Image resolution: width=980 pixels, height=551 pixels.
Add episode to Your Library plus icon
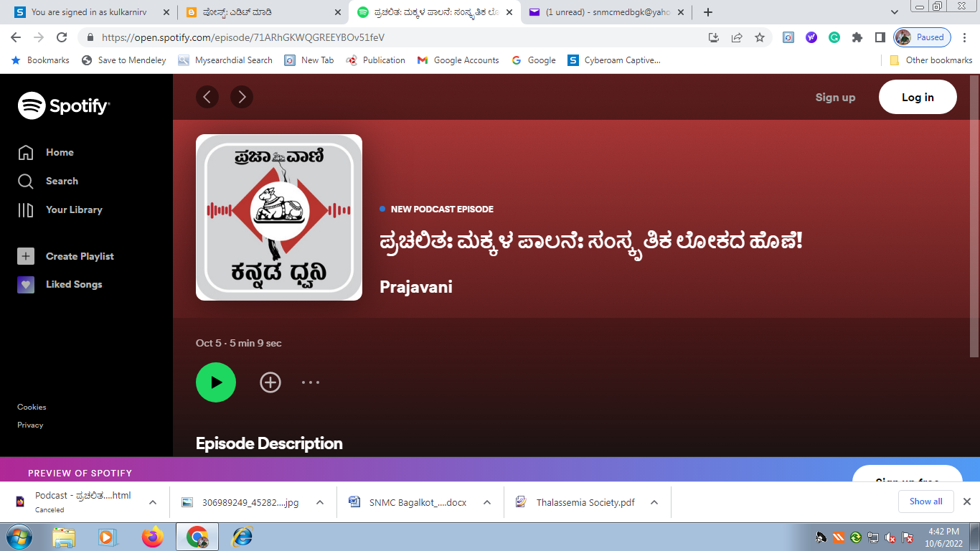270,382
